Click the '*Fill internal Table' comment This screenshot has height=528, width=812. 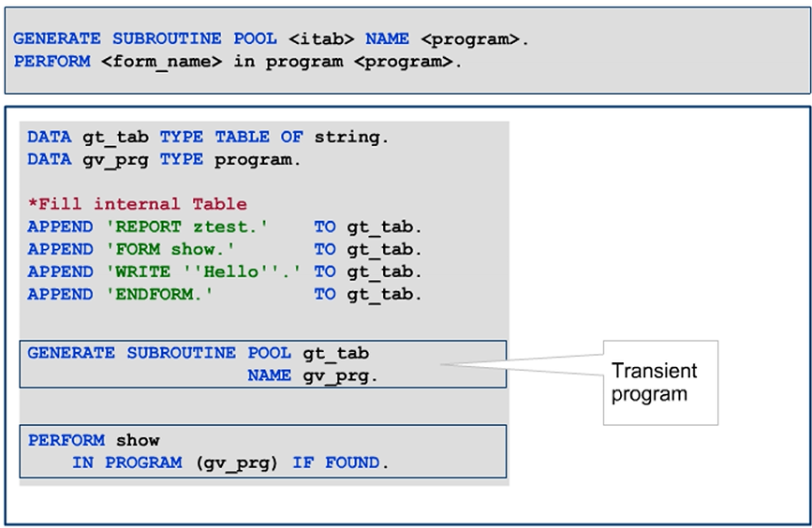coord(137,204)
